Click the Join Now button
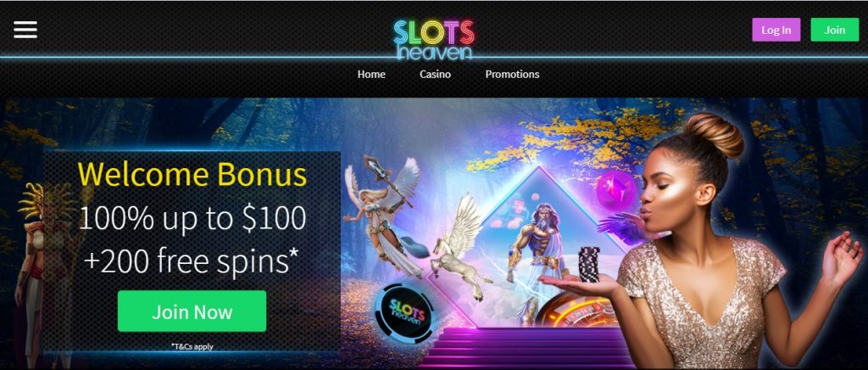 [192, 311]
